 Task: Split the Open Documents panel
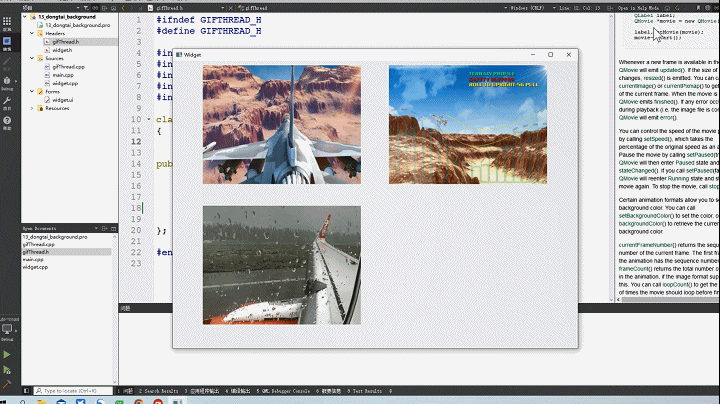[x=104, y=228]
